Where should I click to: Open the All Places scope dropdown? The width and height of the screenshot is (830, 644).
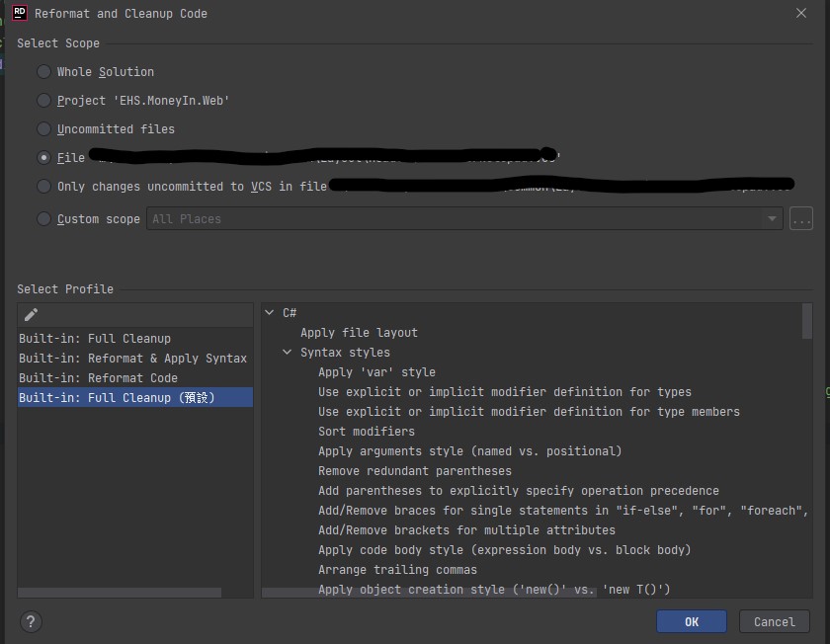pos(464,218)
